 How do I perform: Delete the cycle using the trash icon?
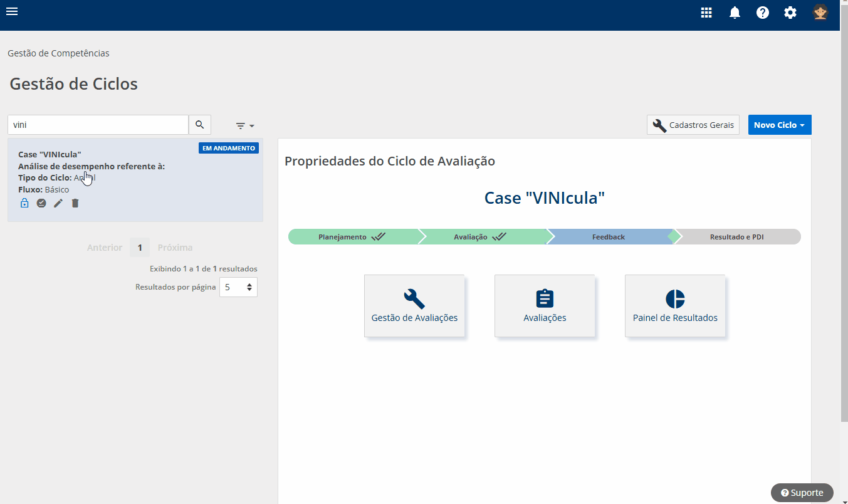75,203
